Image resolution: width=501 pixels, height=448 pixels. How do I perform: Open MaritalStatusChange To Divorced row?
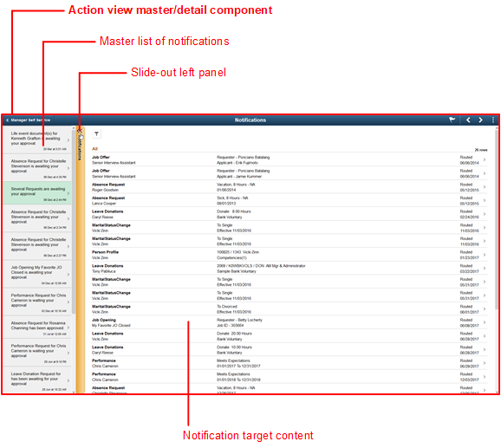click(290, 309)
